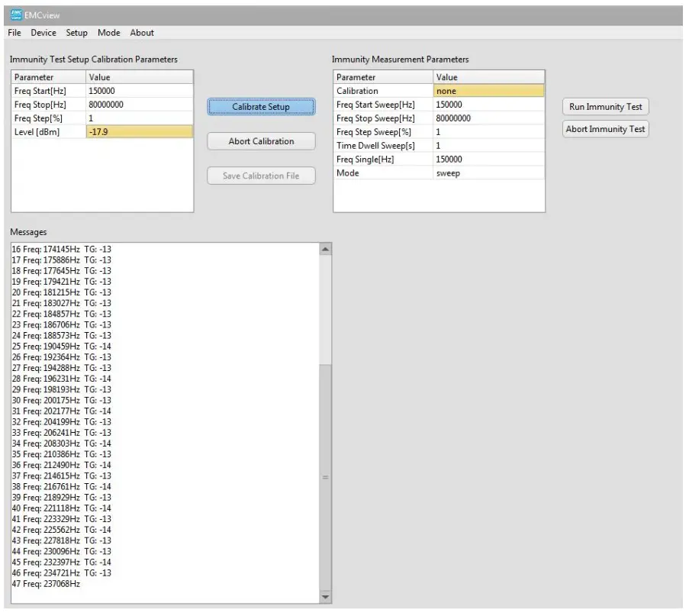Screen dimensions: 689x616
Task: Click message line '40 Freq: 221118Hz'
Action: 62,508
